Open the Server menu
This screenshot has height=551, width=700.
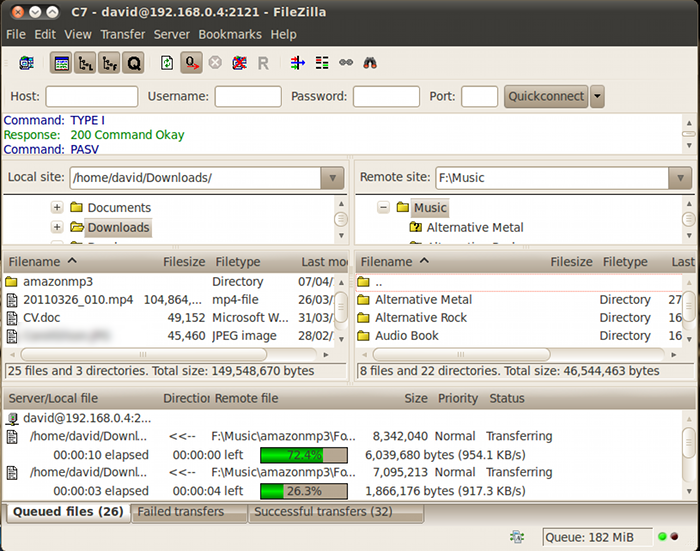(x=171, y=34)
